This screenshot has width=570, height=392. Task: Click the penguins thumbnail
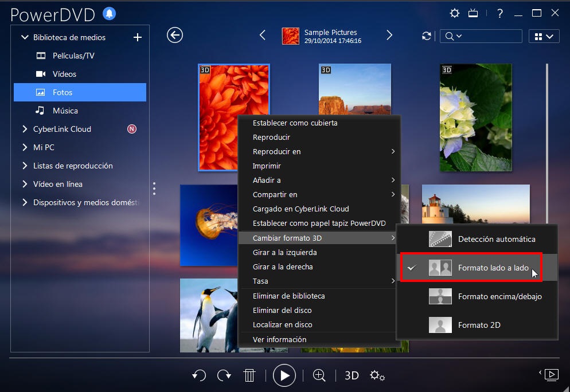209,315
